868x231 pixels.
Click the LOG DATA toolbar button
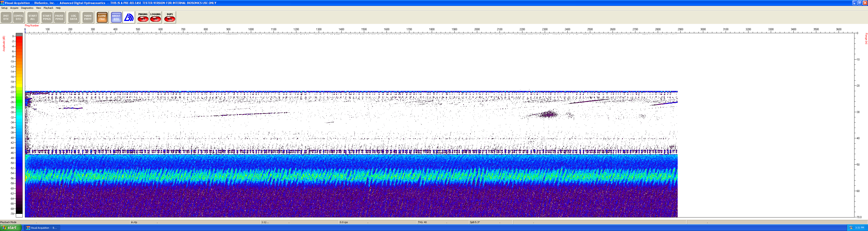73,18
